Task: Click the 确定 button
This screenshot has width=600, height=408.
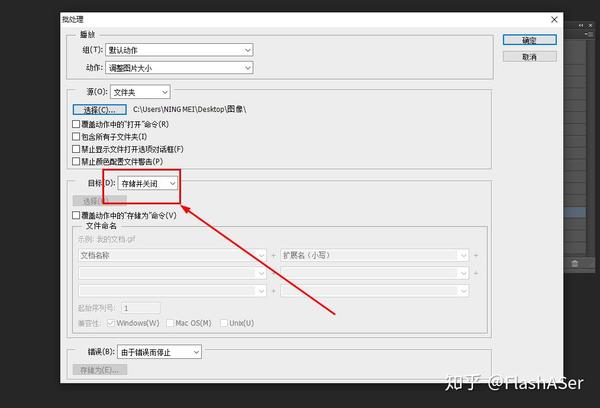Action: tap(530, 40)
